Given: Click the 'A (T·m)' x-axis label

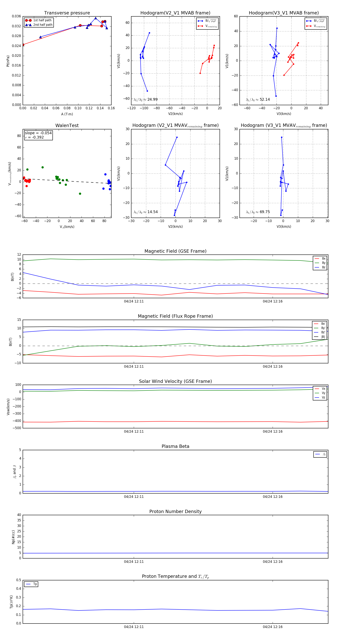Looking at the screenshot, I should pyautogui.click(x=67, y=114).
